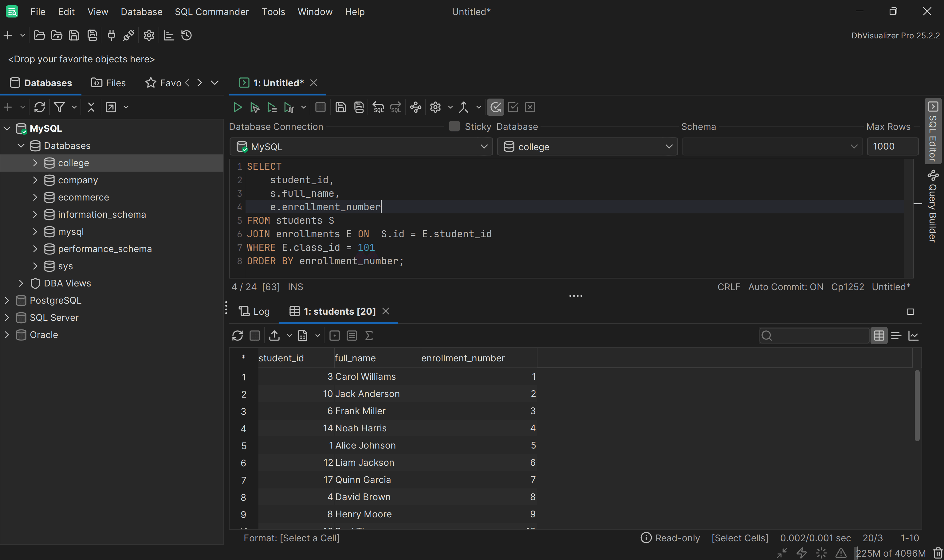This screenshot has height=560, width=944.
Task: Switch result to chart view
Action: coord(913,336)
